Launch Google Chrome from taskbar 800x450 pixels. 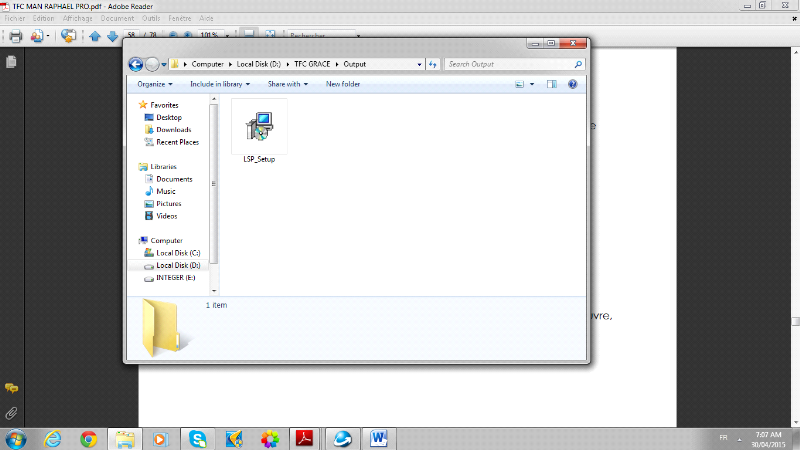tap(89, 439)
